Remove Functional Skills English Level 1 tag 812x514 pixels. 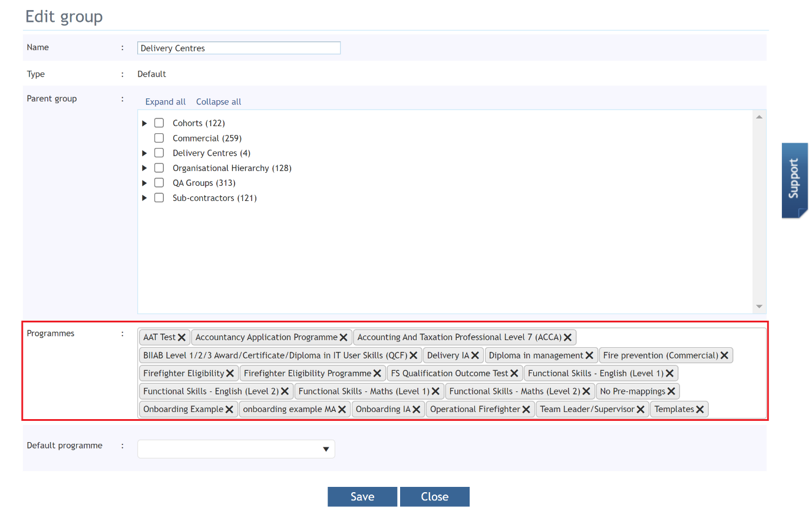click(669, 373)
